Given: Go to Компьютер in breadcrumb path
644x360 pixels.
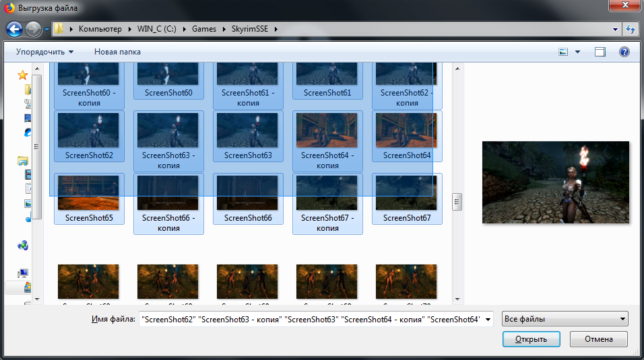Looking at the screenshot, I should (x=100, y=29).
